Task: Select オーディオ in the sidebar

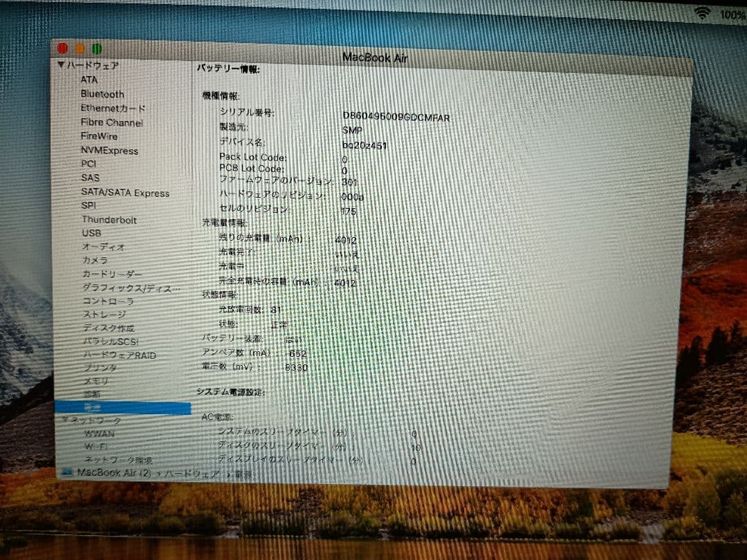Action: [x=103, y=247]
